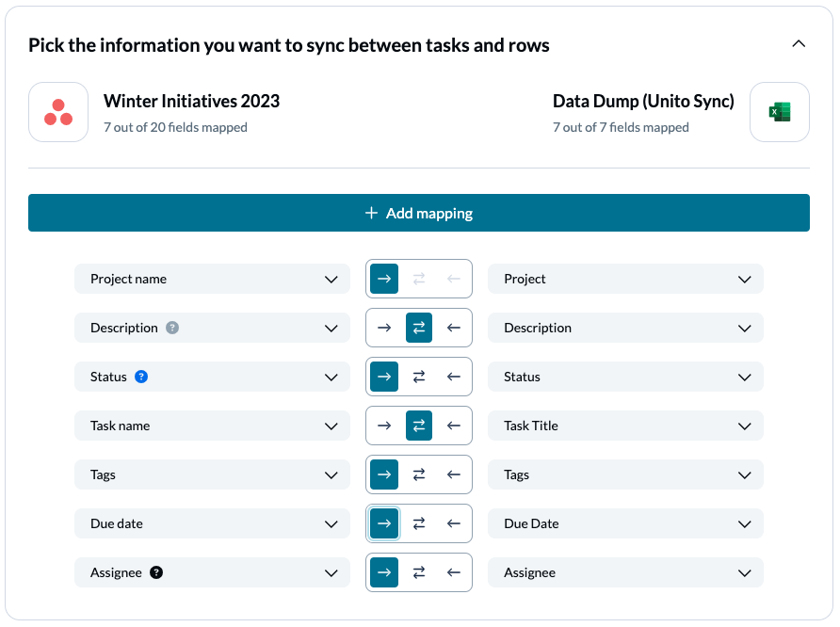Collapse the sync panel using the top chevron
840x627 pixels.
[799, 43]
